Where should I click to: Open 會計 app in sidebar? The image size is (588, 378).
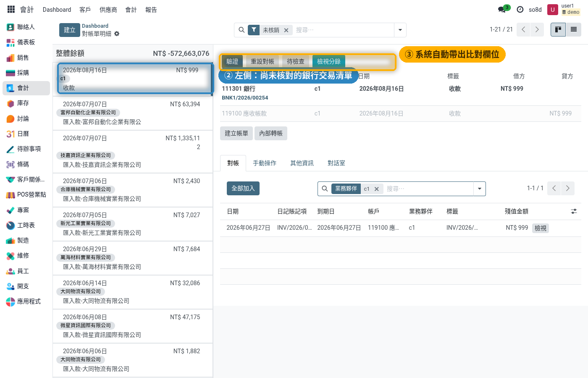(26, 88)
